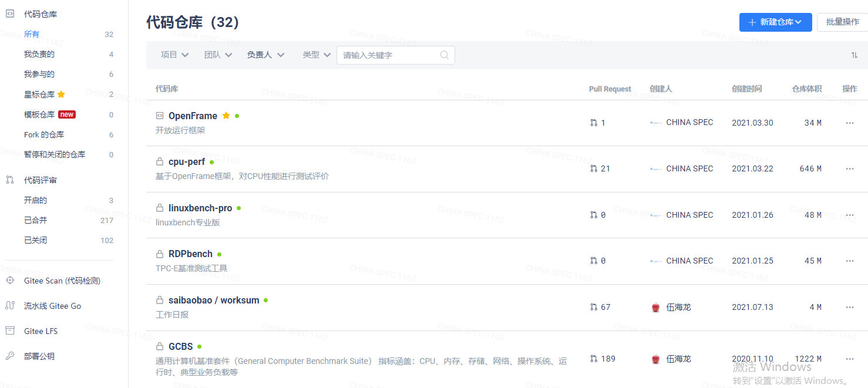Select 我负责的 in the repository sidebar

(x=39, y=54)
